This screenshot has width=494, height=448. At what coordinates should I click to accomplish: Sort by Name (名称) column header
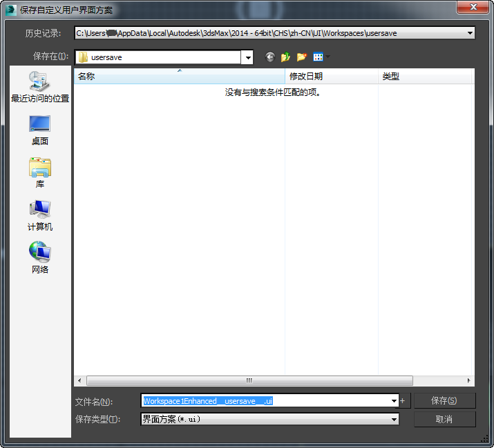pos(179,76)
